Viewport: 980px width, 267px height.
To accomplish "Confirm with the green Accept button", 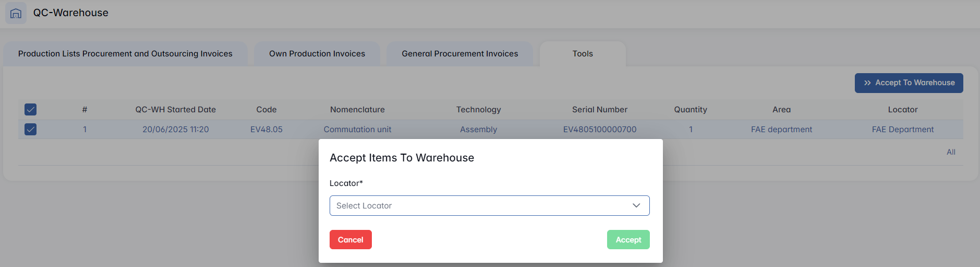I will point(628,240).
